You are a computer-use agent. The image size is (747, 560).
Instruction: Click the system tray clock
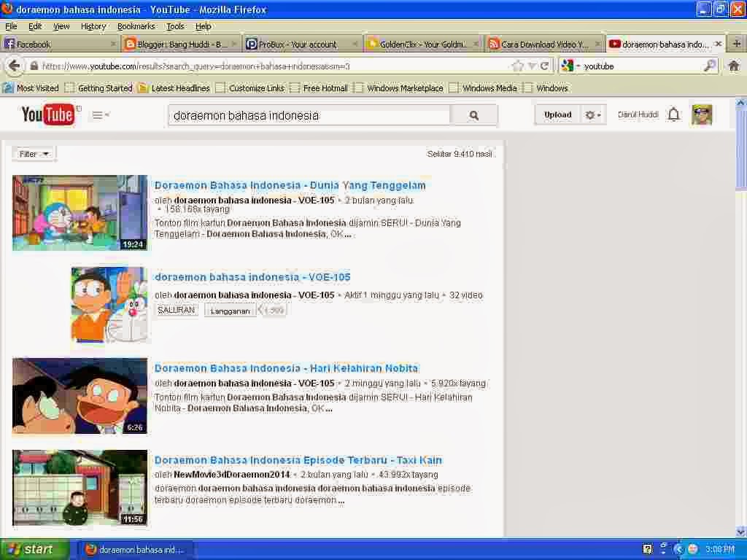(720, 550)
